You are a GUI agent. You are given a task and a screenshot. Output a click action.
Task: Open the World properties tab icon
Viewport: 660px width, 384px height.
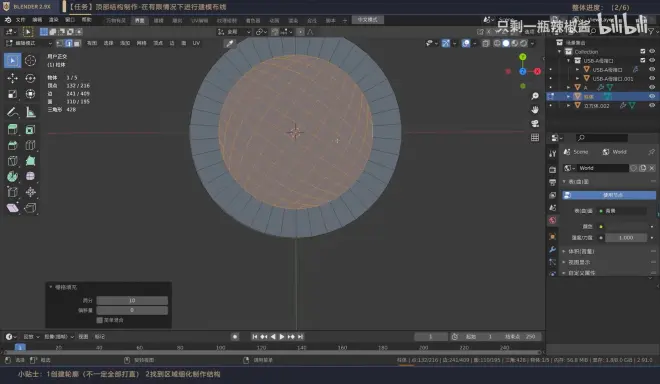pyautogui.click(x=553, y=220)
